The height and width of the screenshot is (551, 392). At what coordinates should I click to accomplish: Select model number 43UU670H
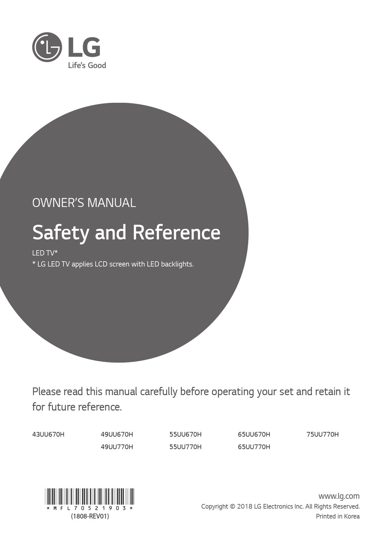pos(48,434)
